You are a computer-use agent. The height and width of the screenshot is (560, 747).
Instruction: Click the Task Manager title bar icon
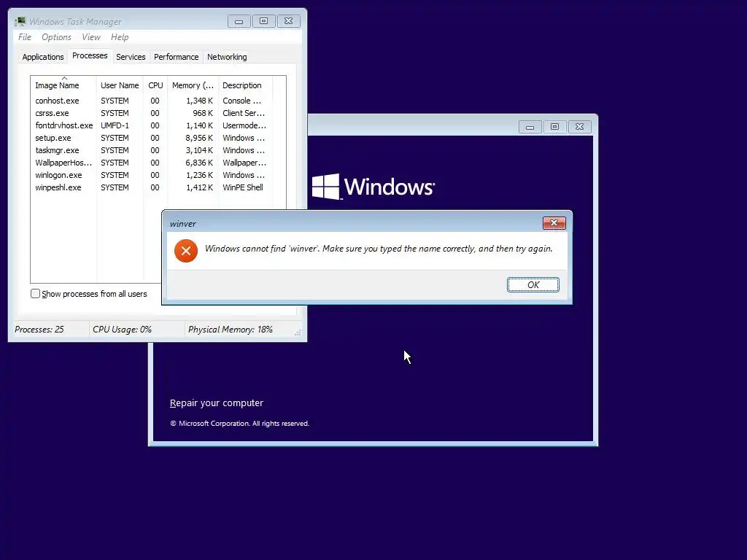(20, 21)
